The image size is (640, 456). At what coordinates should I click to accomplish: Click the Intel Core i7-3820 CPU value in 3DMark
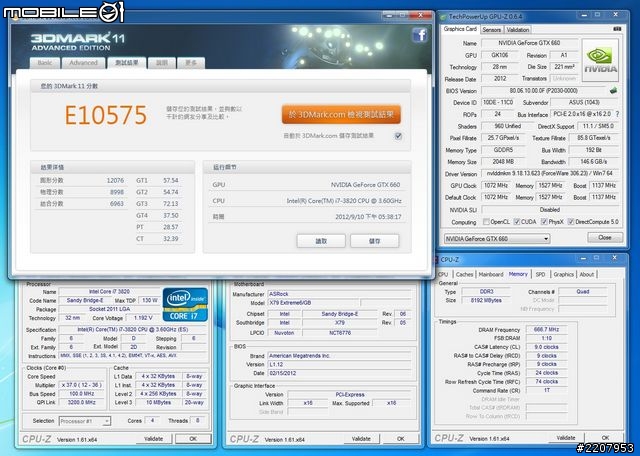click(344, 201)
